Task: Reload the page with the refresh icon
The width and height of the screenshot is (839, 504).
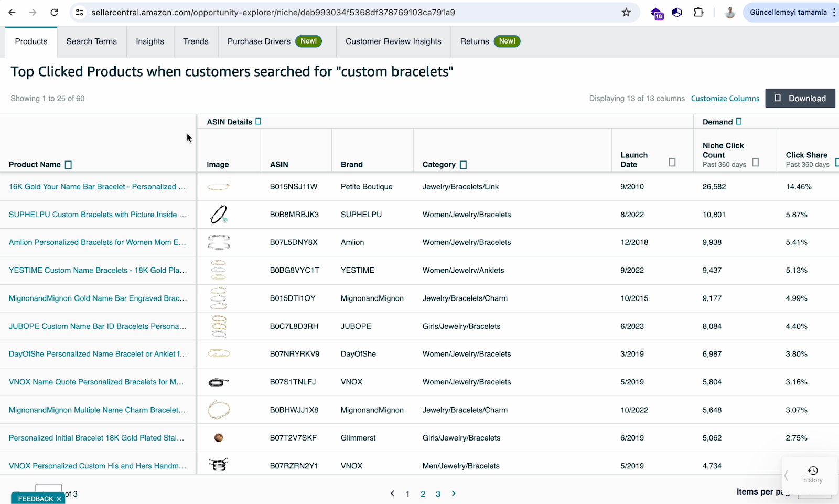Action: coord(54,12)
